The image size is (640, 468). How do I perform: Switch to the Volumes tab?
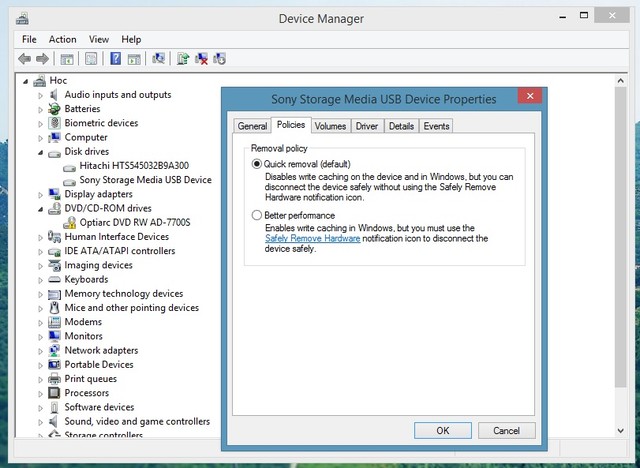pos(330,126)
